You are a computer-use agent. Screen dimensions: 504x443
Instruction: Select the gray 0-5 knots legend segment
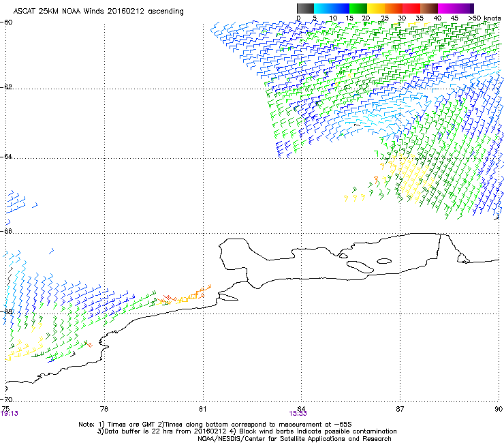click(306, 8)
